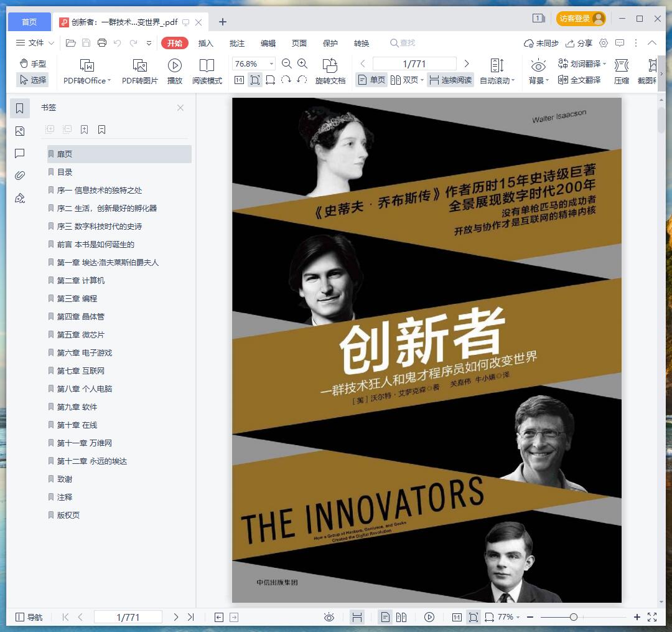672x632 pixels.
Task: Open the 压缩 compress tool
Action: 622,72
